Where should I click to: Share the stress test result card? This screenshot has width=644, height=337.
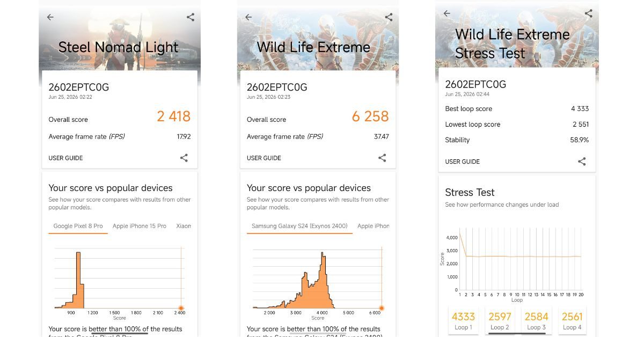point(582,162)
